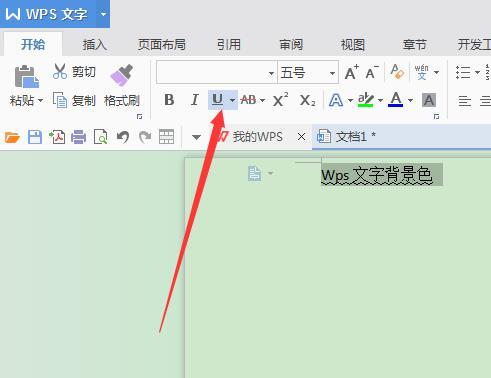The width and height of the screenshot is (491, 378).
Task: Click the Export to PDF icon
Action: [x=57, y=137]
